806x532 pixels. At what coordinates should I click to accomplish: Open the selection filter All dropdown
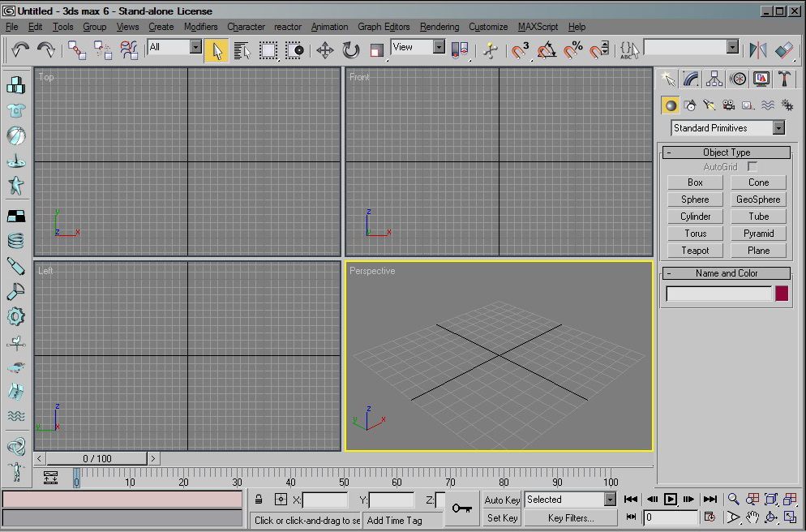pos(196,47)
